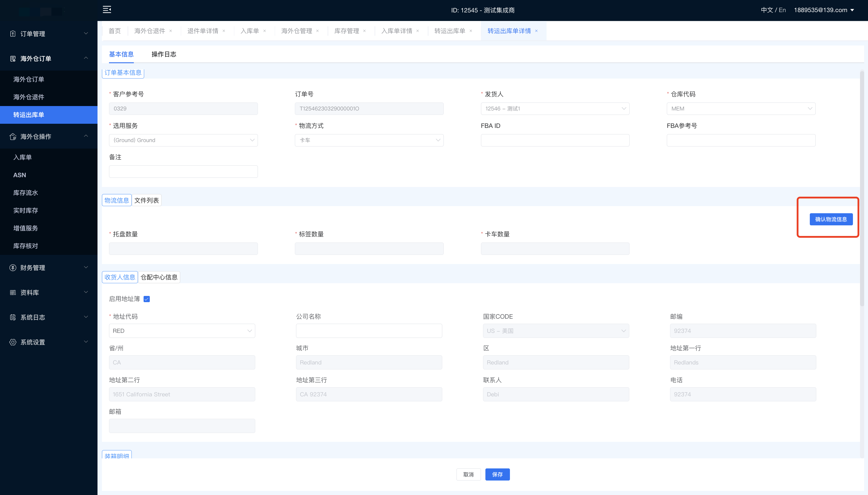Expand the 订单管理 menu
Image resolution: width=868 pixels, height=495 pixels.
click(x=86, y=33)
